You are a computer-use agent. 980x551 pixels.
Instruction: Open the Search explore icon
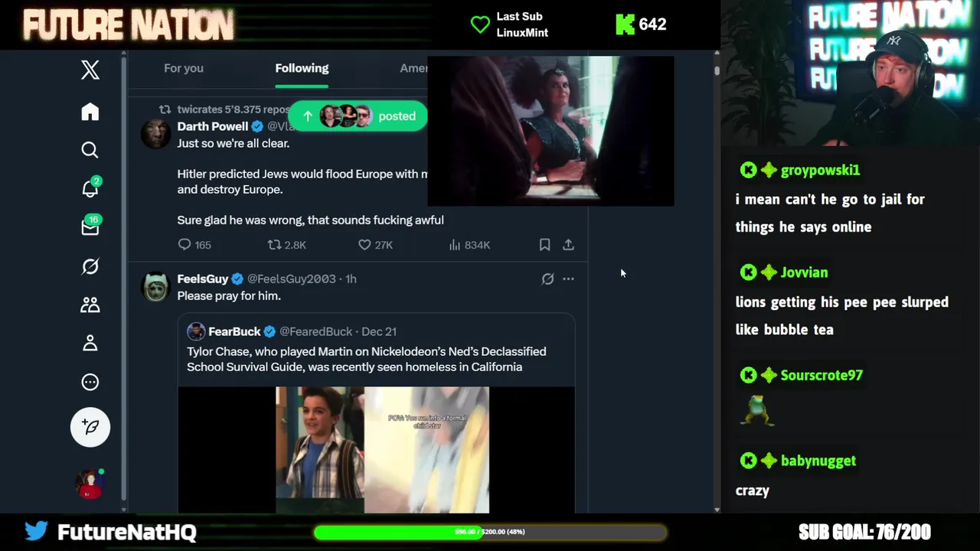coord(90,150)
